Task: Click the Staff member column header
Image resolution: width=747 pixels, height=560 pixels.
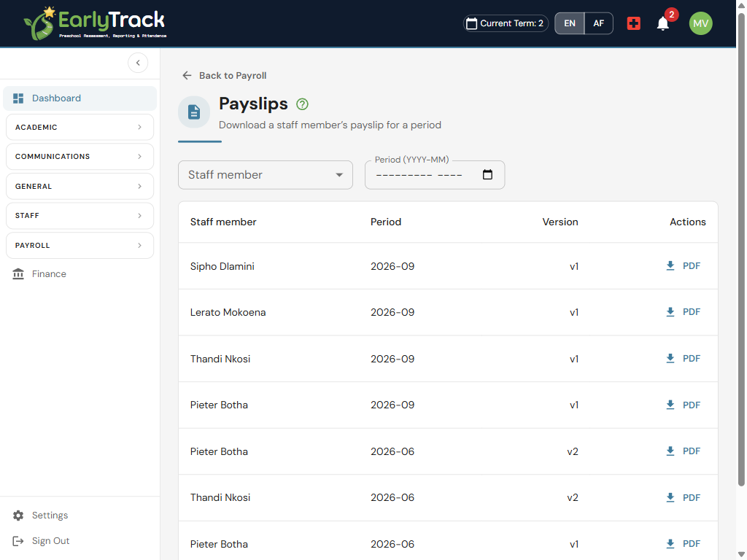Action: click(223, 222)
